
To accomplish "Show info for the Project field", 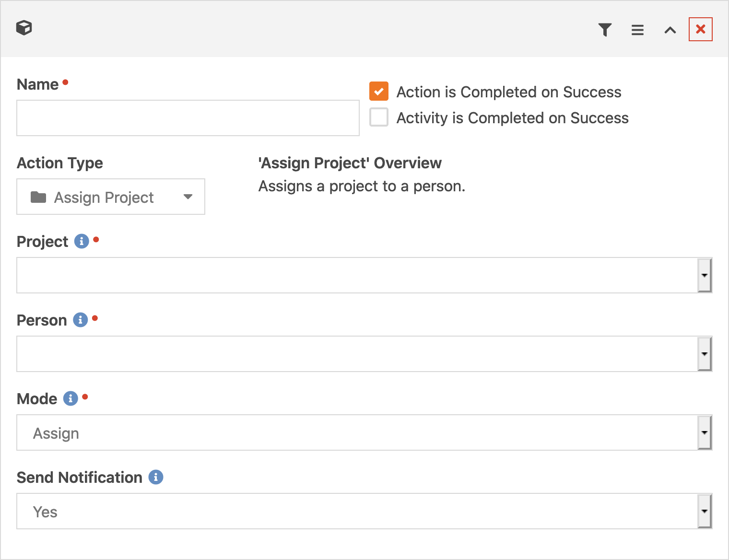I will point(82,241).
